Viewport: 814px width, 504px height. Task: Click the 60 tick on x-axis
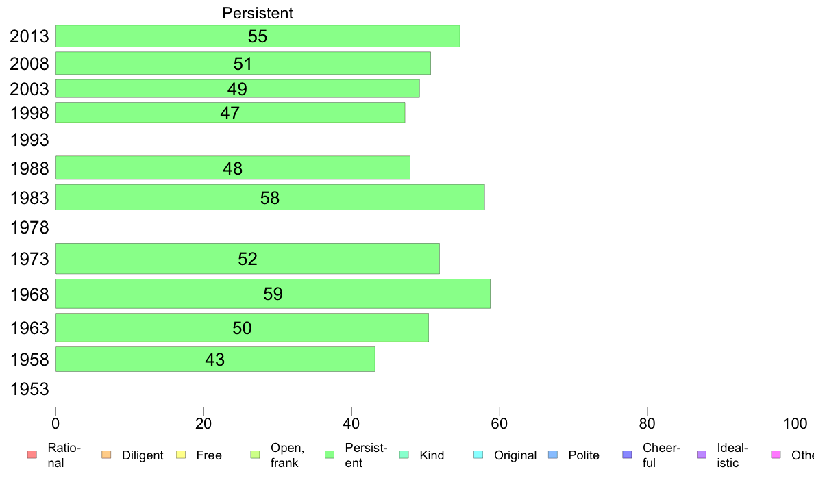click(x=499, y=424)
